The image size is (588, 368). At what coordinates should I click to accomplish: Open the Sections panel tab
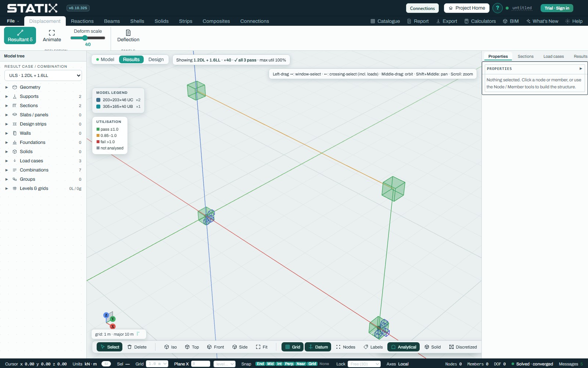[526, 56]
